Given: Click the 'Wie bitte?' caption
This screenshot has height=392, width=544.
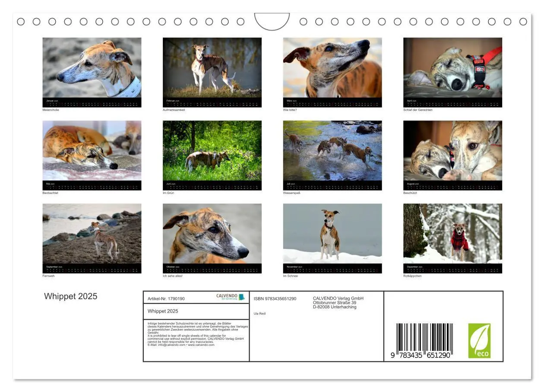Looking at the screenshot, I should [x=290, y=110].
